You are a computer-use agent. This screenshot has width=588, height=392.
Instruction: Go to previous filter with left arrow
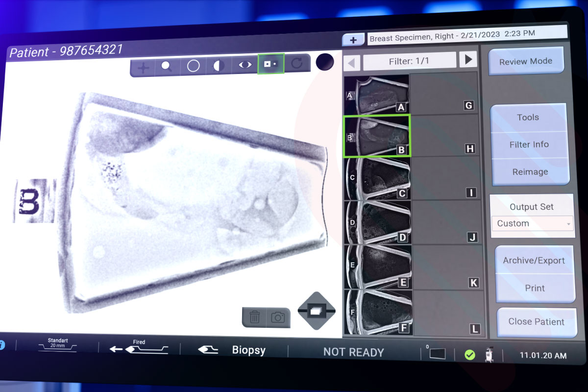point(352,63)
